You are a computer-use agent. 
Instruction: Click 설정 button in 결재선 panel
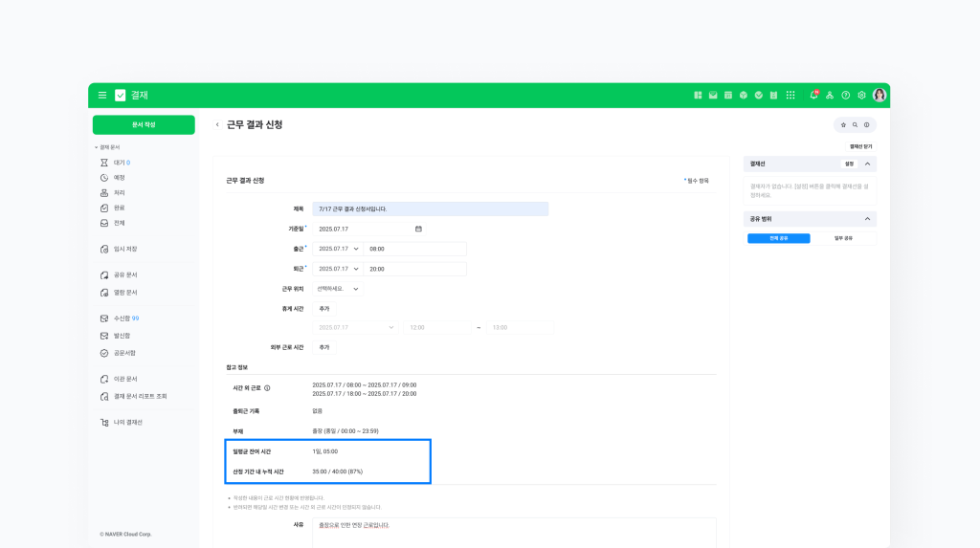point(848,164)
